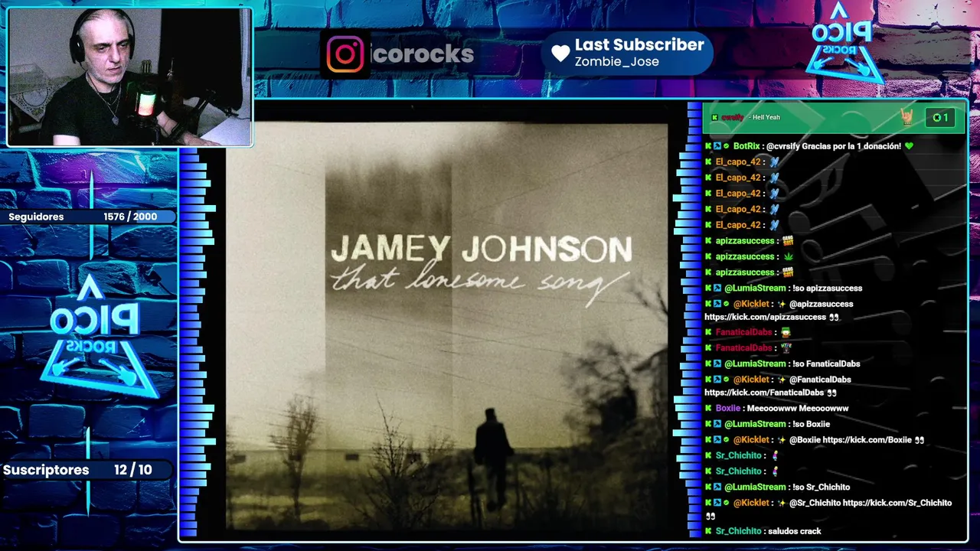This screenshot has width=980, height=551.
Task: Click the sparkle emoji before @FanaticalDabs
Action: pos(781,380)
